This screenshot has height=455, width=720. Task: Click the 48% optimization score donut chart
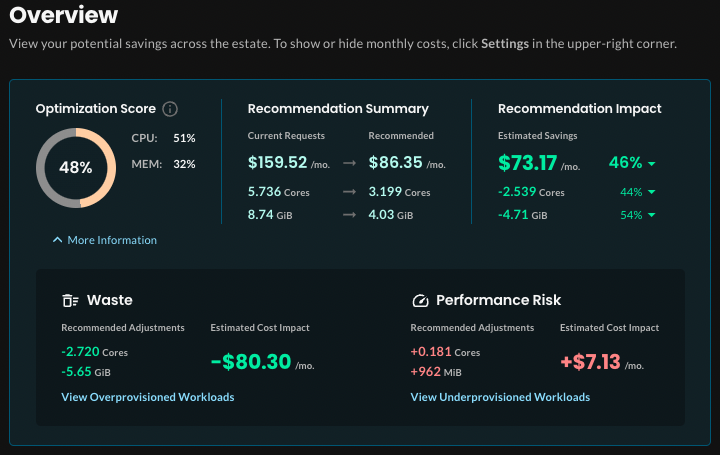[x=75, y=167]
